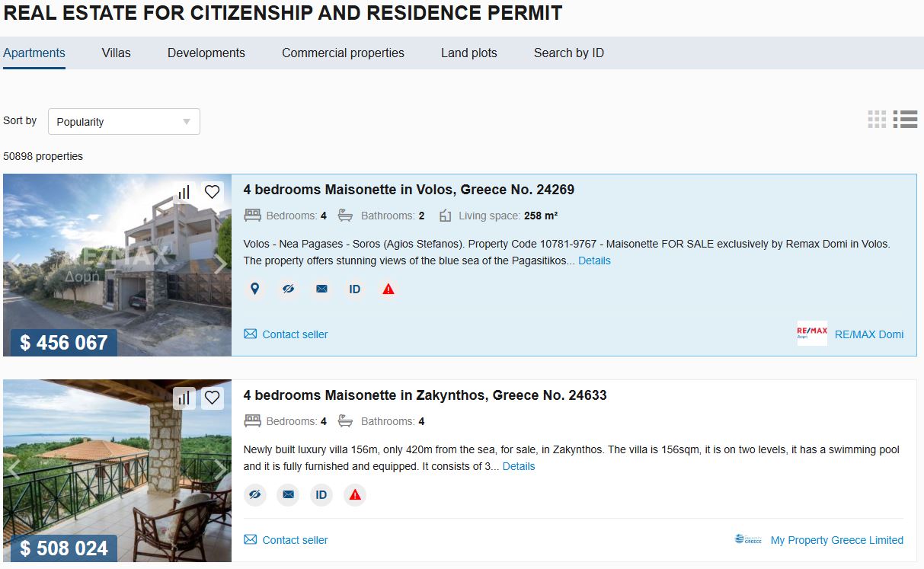Switch to grid view layout
This screenshot has height=569, width=924.
tap(877, 119)
